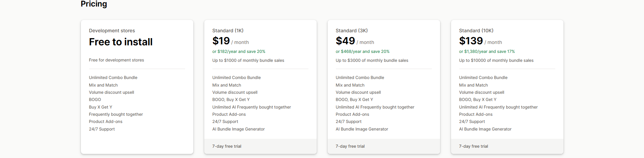Select the Development stores plan label
Viewport: 644px width, 158px height.
point(112,31)
